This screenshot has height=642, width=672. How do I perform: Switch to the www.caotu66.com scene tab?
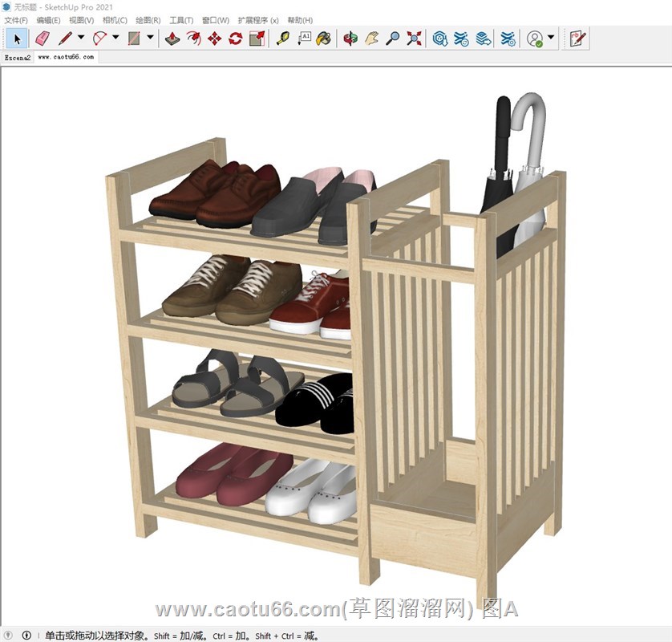(x=66, y=58)
